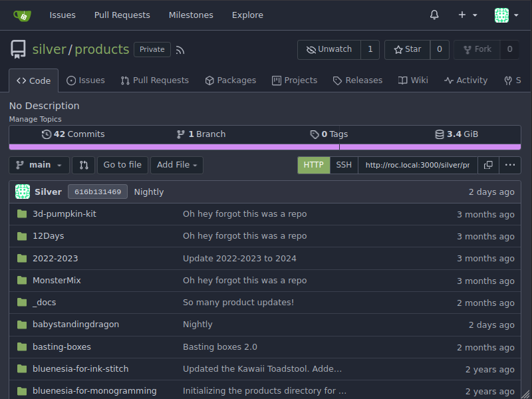This screenshot has height=399, width=532.
Task: Open the bluenesia-for-ink-stitch folder name
Action: point(80,369)
